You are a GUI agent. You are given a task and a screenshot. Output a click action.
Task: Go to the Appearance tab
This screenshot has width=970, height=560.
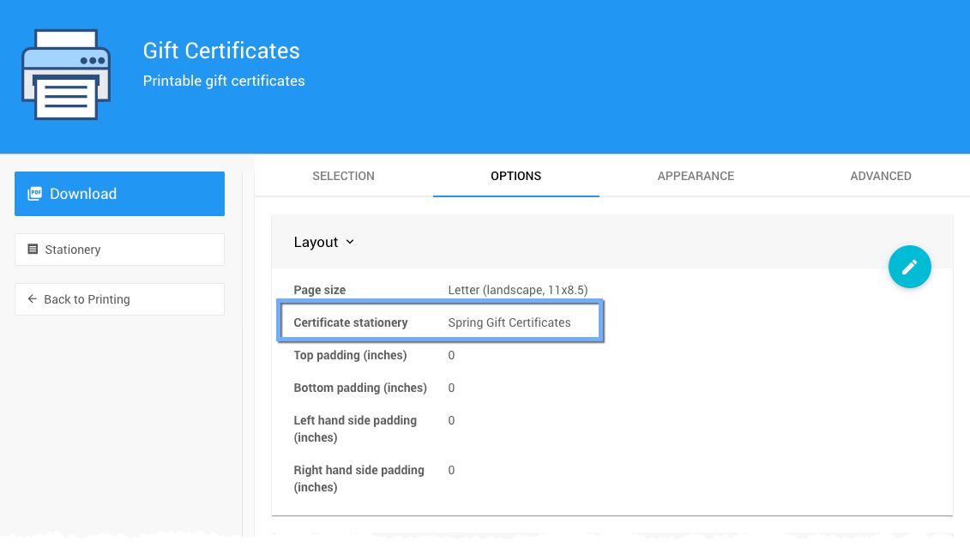(x=696, y=176)
